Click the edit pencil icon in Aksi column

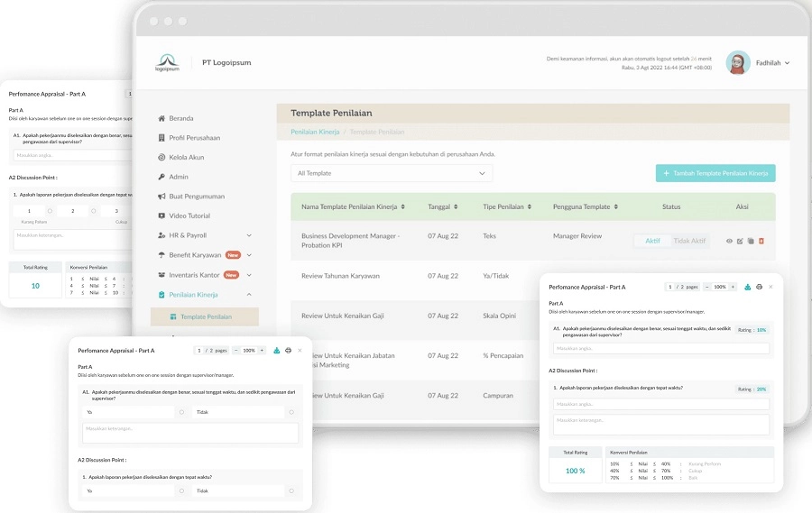pos(740,241)
